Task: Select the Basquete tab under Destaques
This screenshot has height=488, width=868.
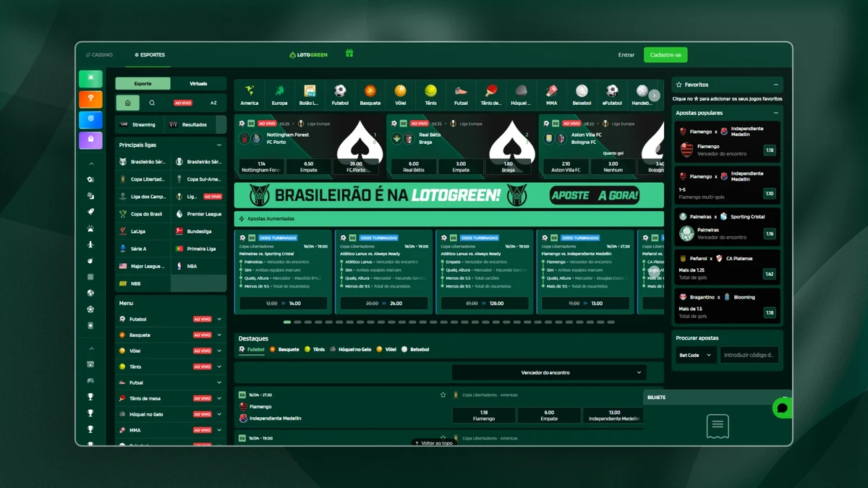Action: click(x=284, y=349)
